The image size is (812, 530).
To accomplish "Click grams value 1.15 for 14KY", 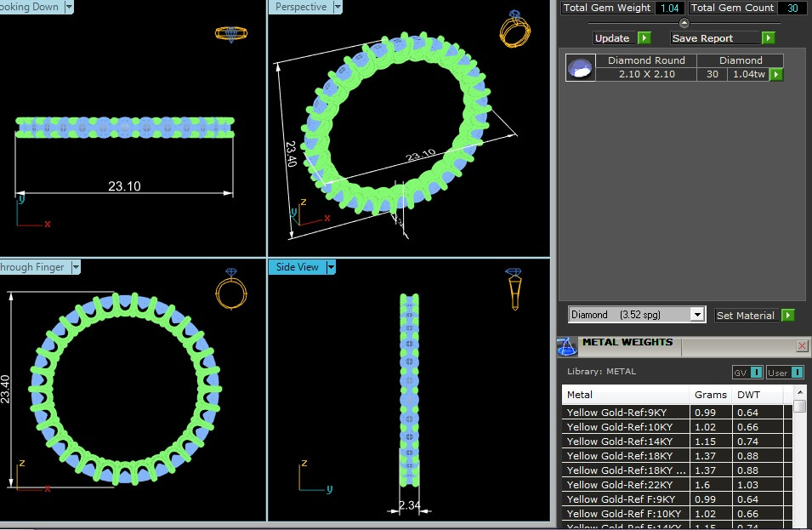I will 706,442.
